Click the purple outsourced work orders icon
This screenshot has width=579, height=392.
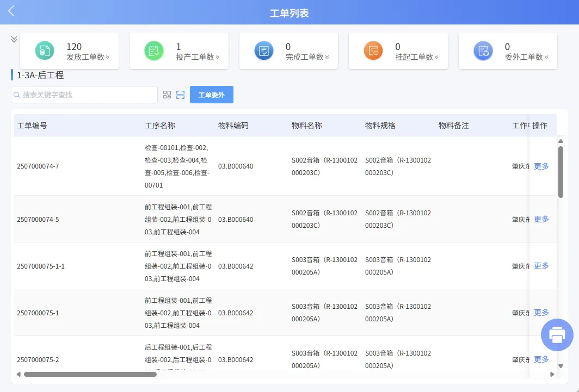click(x=483, y=51)
